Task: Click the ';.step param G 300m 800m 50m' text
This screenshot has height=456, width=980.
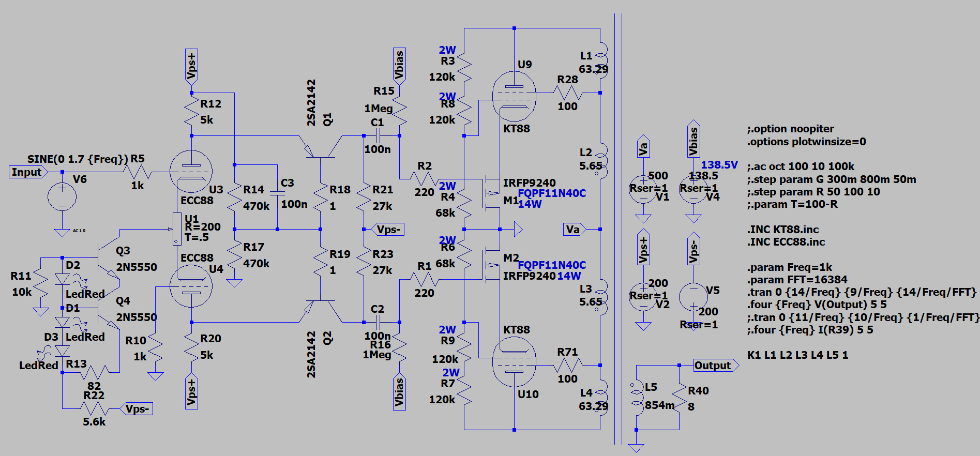Action: click(832, 179)
